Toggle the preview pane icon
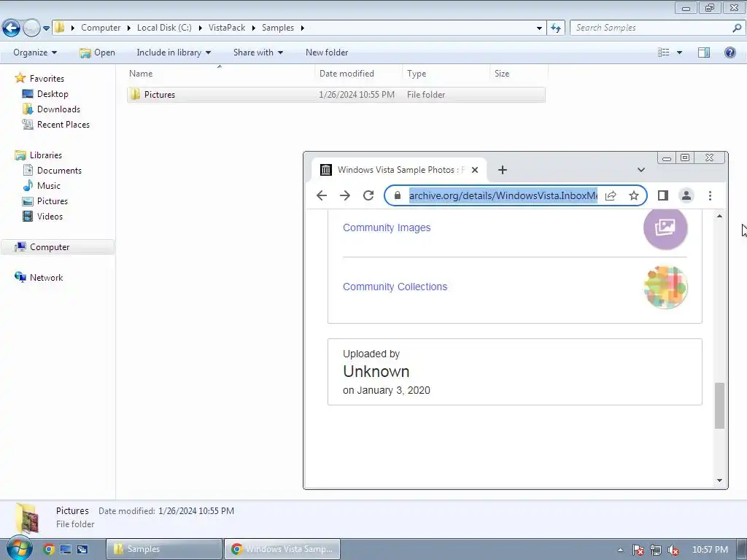This screenshot has height=560, width=747. tap(704, 52)
